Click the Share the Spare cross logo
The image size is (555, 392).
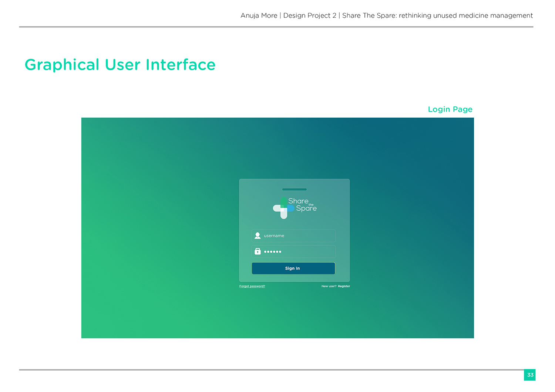tap(283, 208)
